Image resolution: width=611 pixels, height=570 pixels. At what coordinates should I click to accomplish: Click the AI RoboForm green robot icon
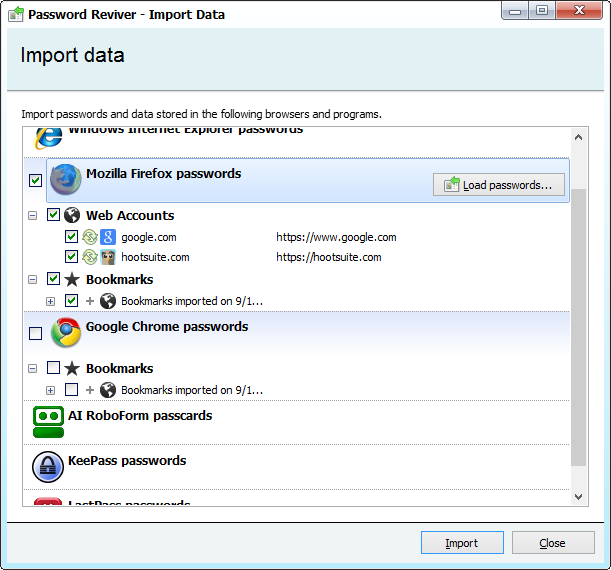48,422
